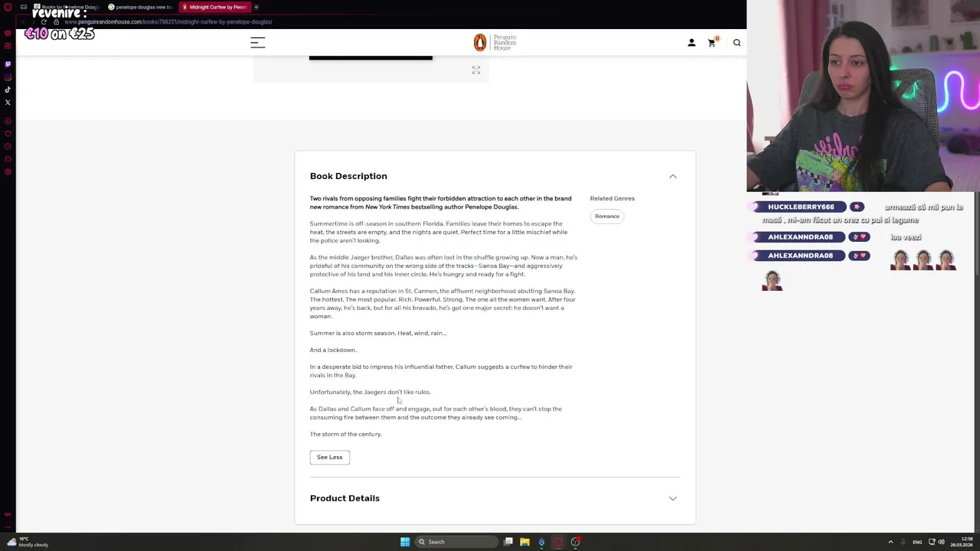Click the padlock site info icon
The image size is (980, 551).
click(x=56, y=21)
